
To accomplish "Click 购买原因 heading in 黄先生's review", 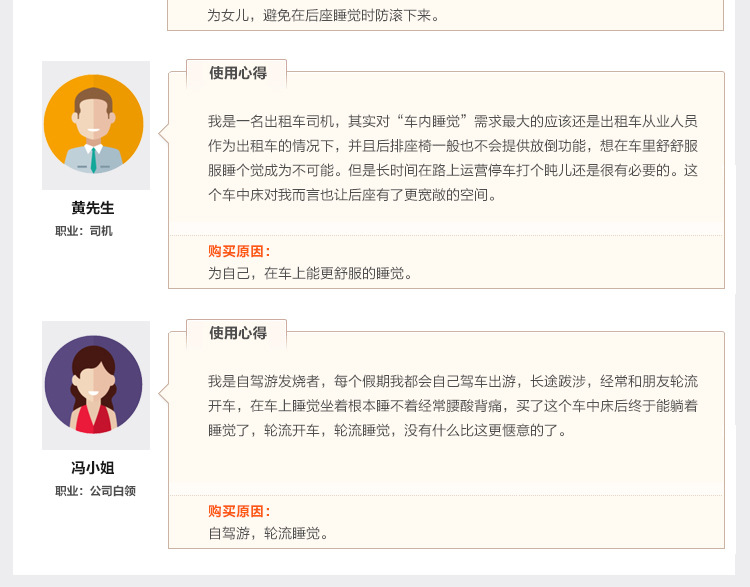I will coord(239,252).
